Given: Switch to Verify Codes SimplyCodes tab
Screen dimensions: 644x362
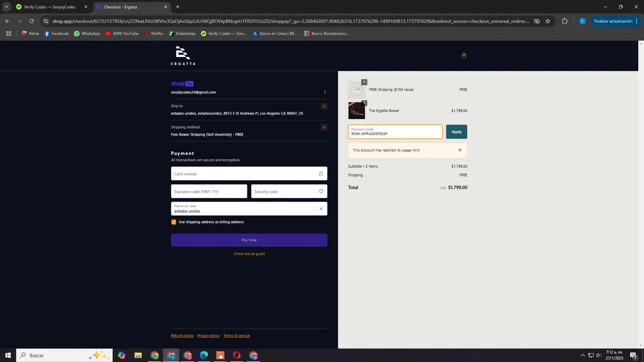Looking at the screenshot, I should coord(49,7).
